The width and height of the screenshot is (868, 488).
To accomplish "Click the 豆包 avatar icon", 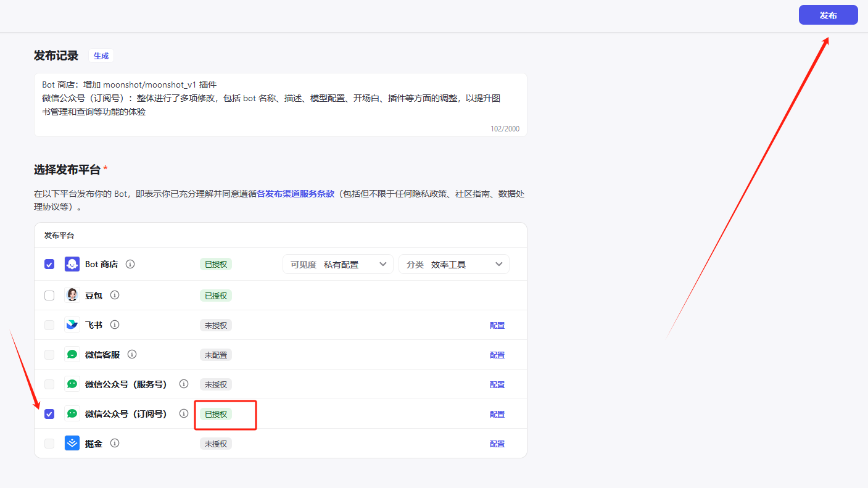I will click(x=72, y=296).
